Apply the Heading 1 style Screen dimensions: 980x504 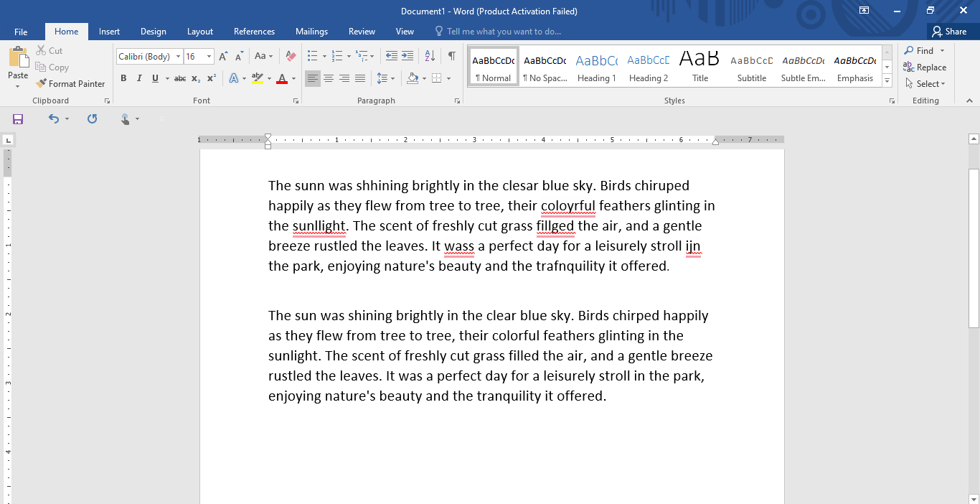point(596,67)
